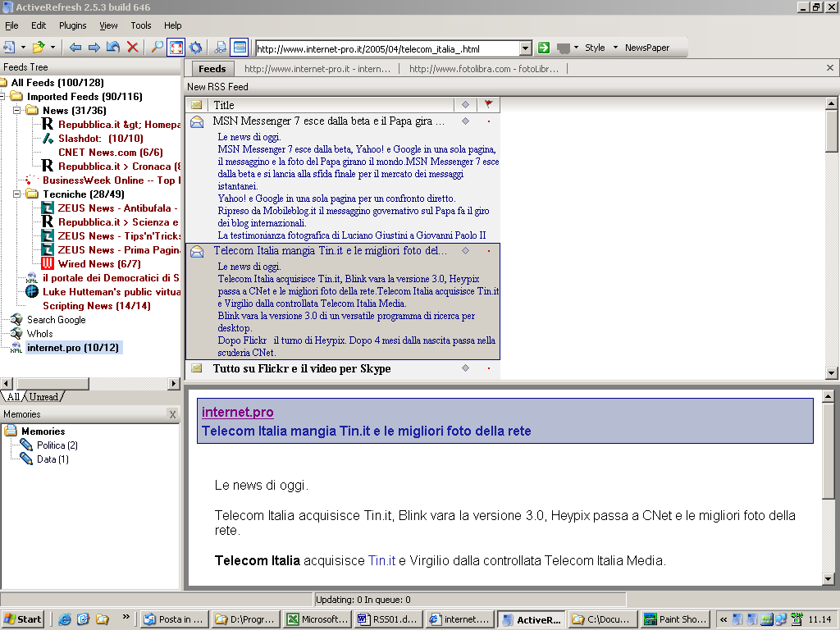Collapse the Imported Feeds folder

(x=2, y=97)
